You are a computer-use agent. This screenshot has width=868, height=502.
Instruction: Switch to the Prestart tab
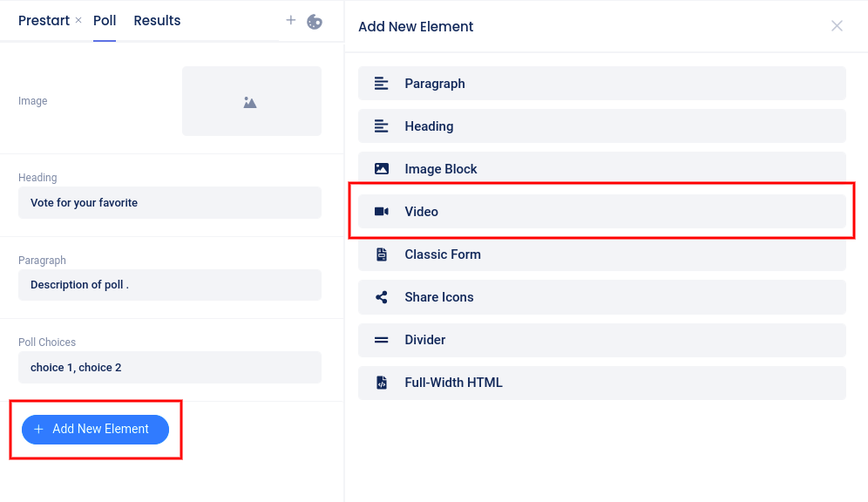[44, 21]
